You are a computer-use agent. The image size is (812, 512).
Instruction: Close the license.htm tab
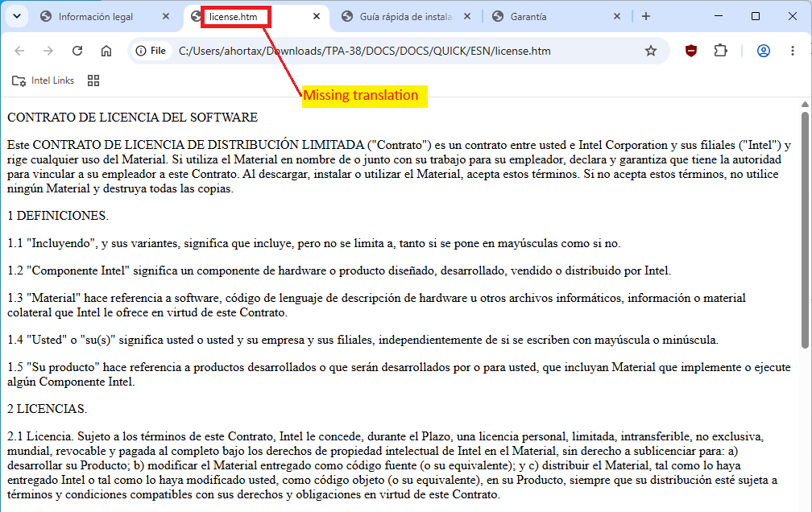[317, 17]
